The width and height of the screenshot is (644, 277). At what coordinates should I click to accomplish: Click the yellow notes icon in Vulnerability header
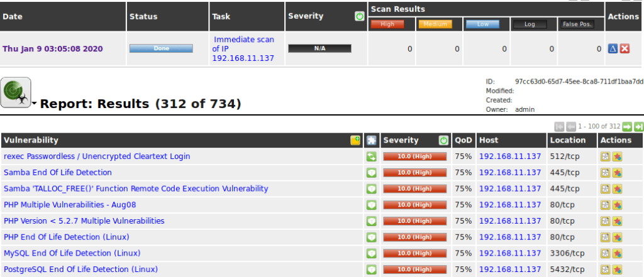(x=355, y=140)
